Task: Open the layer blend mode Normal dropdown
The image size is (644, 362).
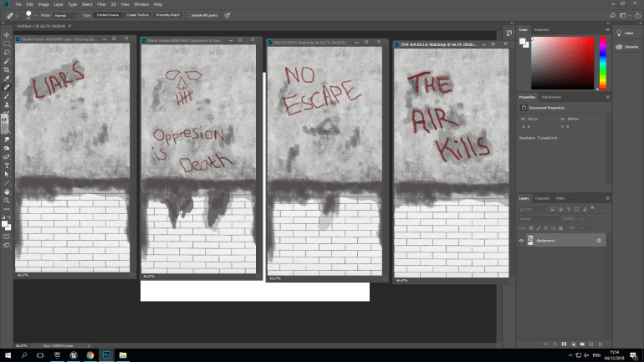Action: click(x=539, y=219)
